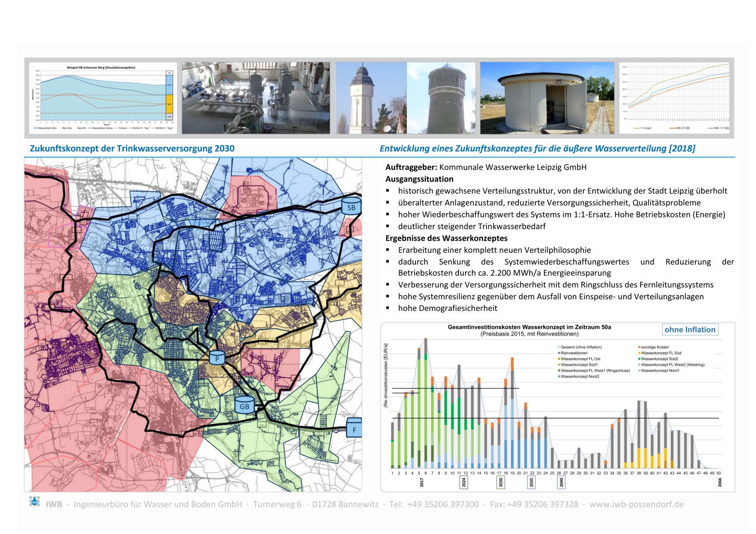Viewport: 756px width, 534px height.
Task: Open the pump hall interior photo
Action: pyautogui.click(x=256, y=98)
